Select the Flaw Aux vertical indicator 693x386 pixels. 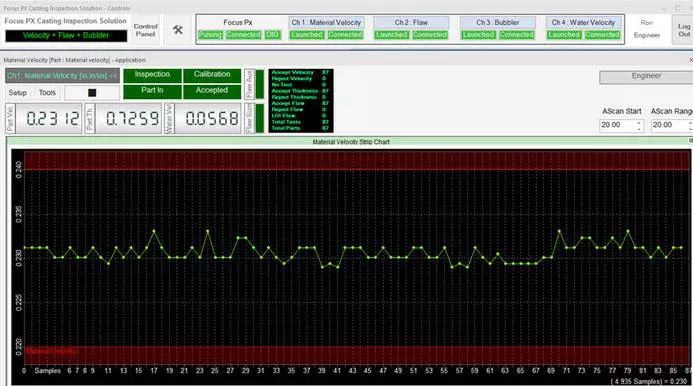point(250,84)
